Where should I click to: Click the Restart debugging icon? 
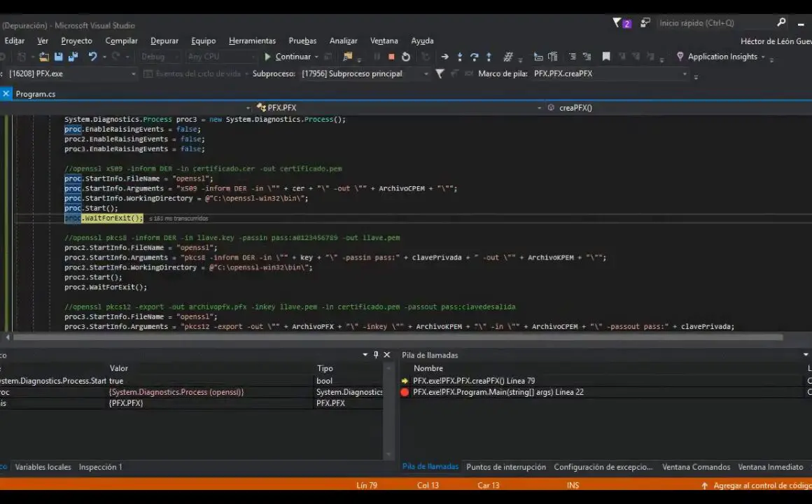click(x=406, y=57)
